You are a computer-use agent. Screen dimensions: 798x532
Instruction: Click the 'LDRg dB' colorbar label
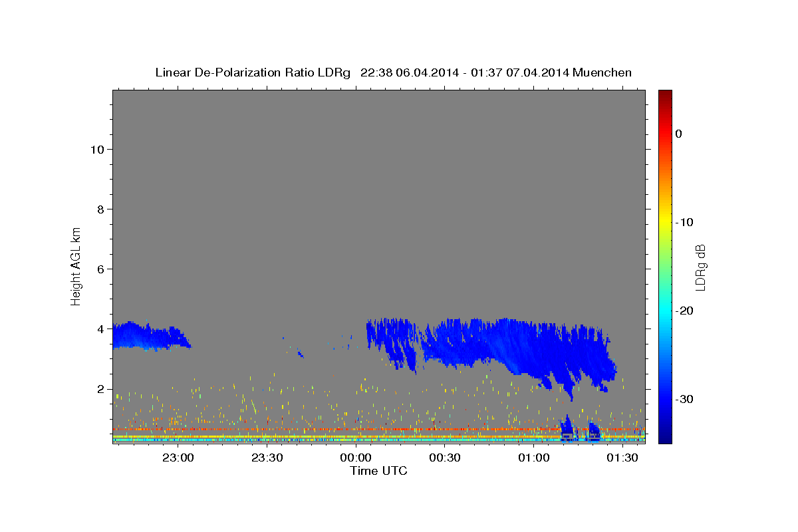point(700,267)
